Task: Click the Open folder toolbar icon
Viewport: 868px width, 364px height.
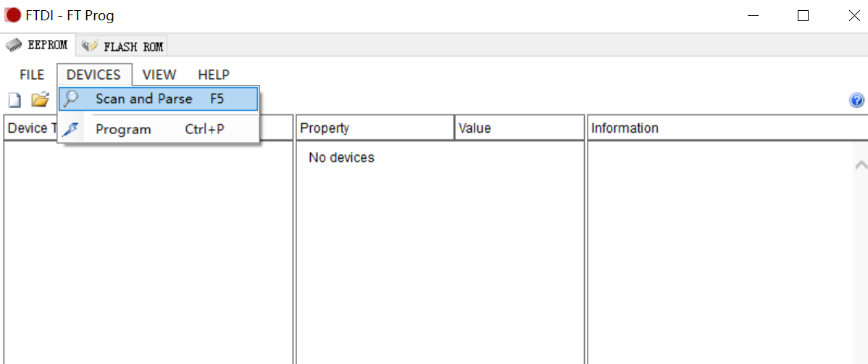Action: (40, 100)
